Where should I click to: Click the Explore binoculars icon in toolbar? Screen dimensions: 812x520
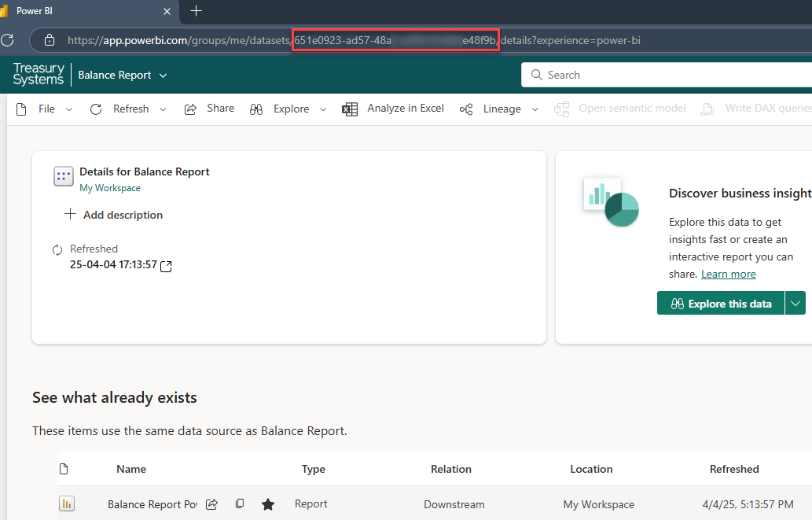pyautogui.click(x=256, y=109)
